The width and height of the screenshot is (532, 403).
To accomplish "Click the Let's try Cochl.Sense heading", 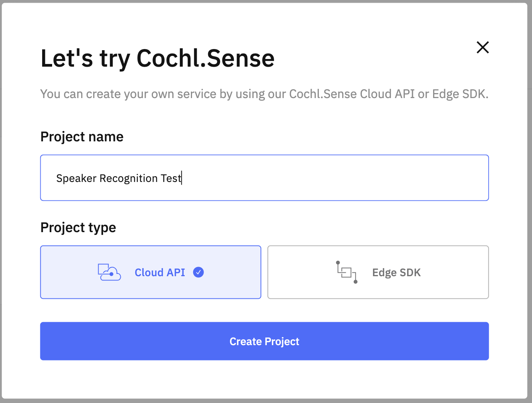I will pyautogui.click(x=158, y=59).
